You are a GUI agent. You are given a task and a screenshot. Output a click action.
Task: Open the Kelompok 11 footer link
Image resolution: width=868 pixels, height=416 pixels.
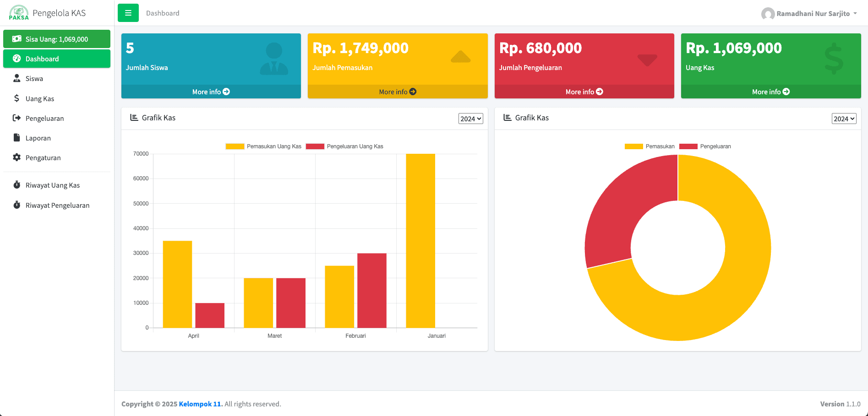(200, 404)
